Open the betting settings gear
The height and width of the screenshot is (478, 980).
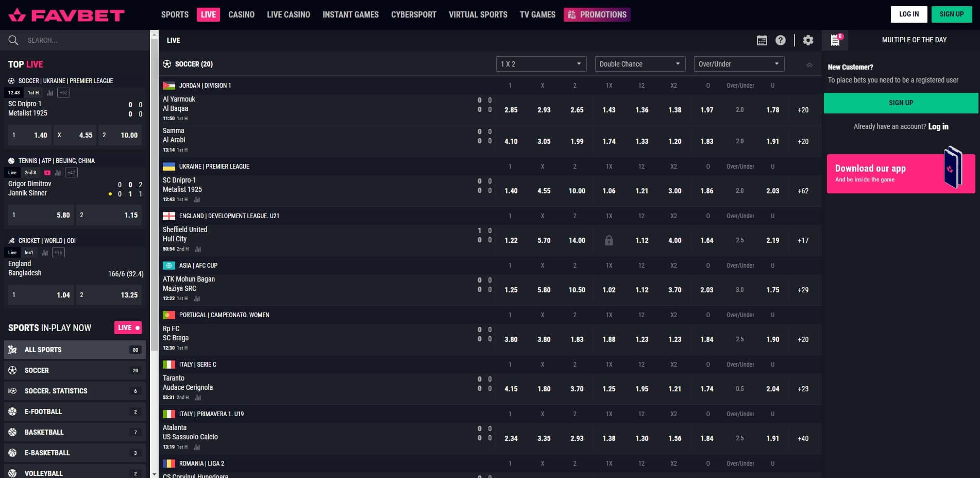pos(808,40)
